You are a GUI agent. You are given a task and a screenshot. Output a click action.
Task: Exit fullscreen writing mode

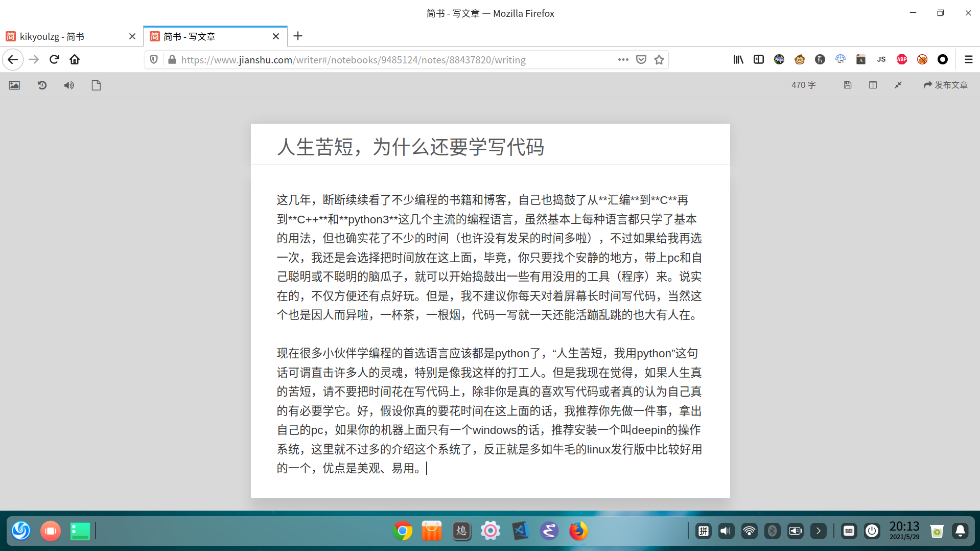(898, 85)
